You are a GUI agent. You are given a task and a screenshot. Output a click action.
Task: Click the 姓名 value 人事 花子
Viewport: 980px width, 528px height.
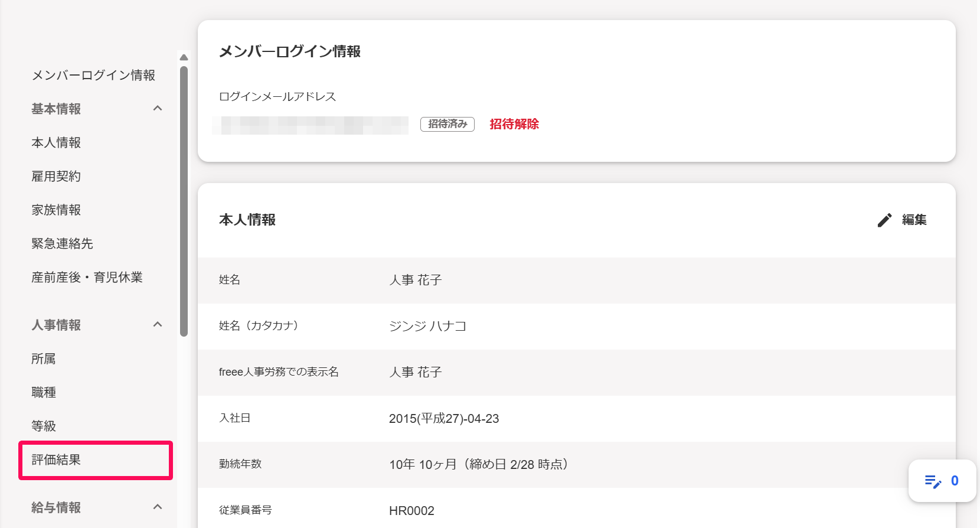tap(416, 280)
